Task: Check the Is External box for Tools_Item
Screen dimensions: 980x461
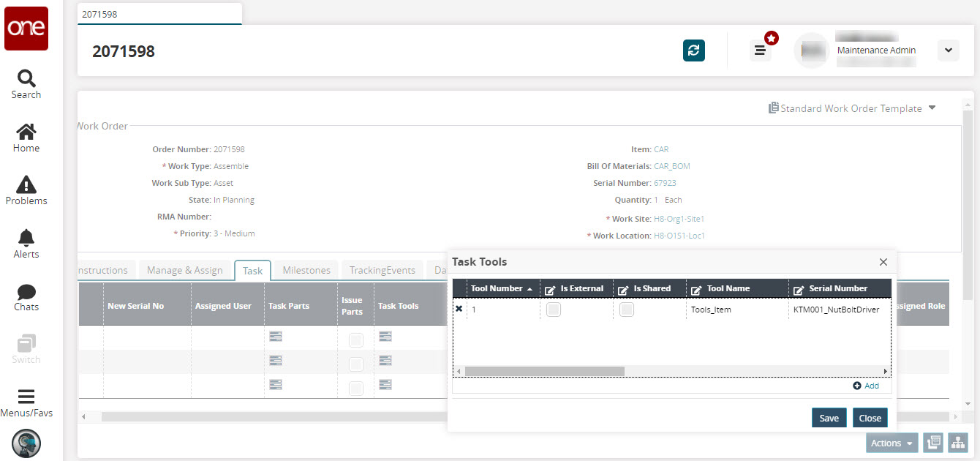Action: click(x=554, y=310)
